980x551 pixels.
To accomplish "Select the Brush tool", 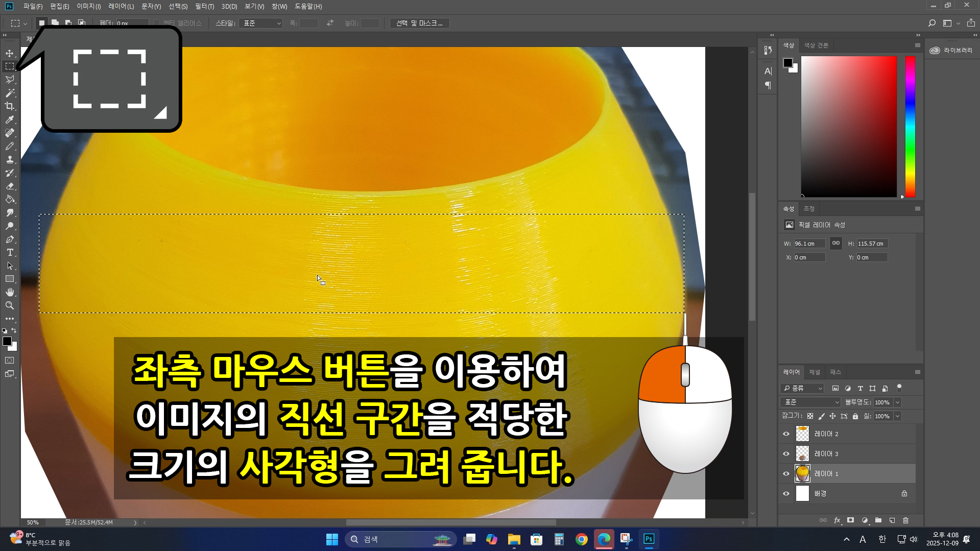I will (x=10, y=146).
